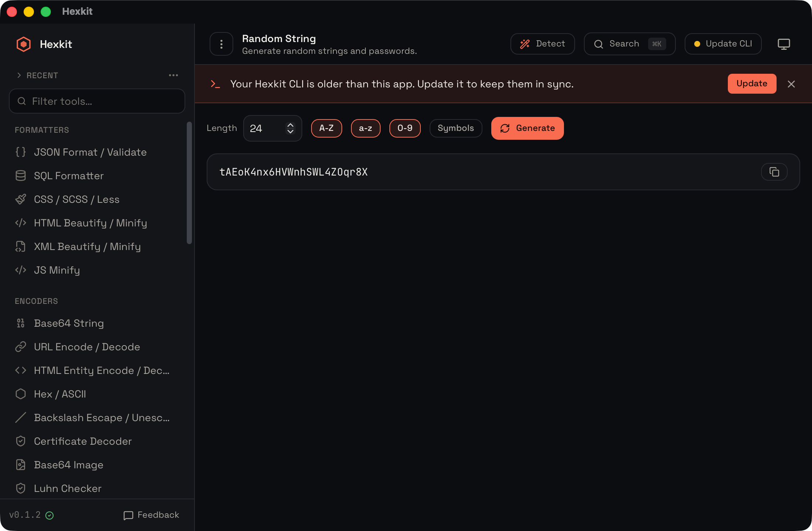Click the sidebar vertical scrollbar
812x531 pixels.
189,183
